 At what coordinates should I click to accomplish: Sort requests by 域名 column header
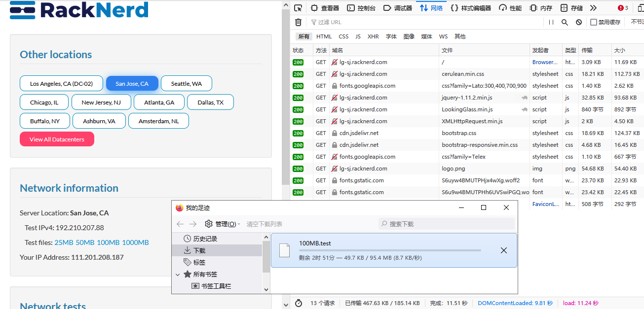pos(384,50)
